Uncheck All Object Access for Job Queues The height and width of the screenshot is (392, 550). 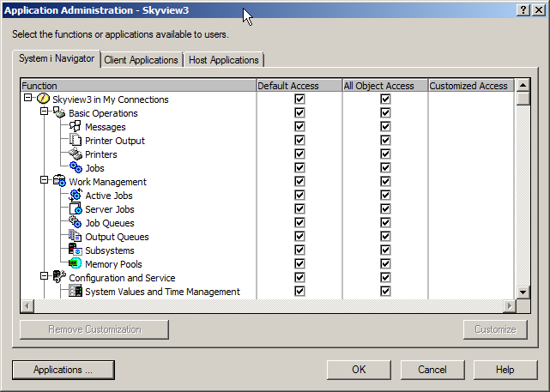[385, 222]
